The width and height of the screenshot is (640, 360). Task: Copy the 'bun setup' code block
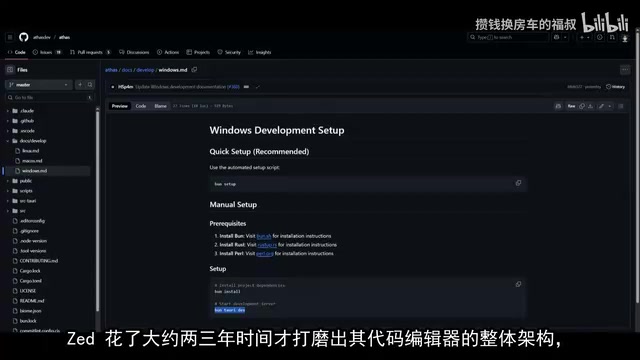click(x=518, y=183)
